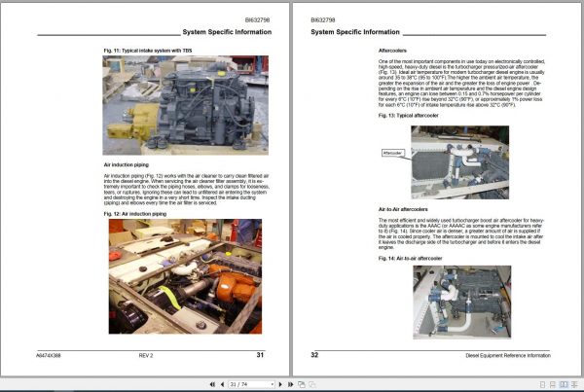
Task: Go forward to next view
Action: 312,384
